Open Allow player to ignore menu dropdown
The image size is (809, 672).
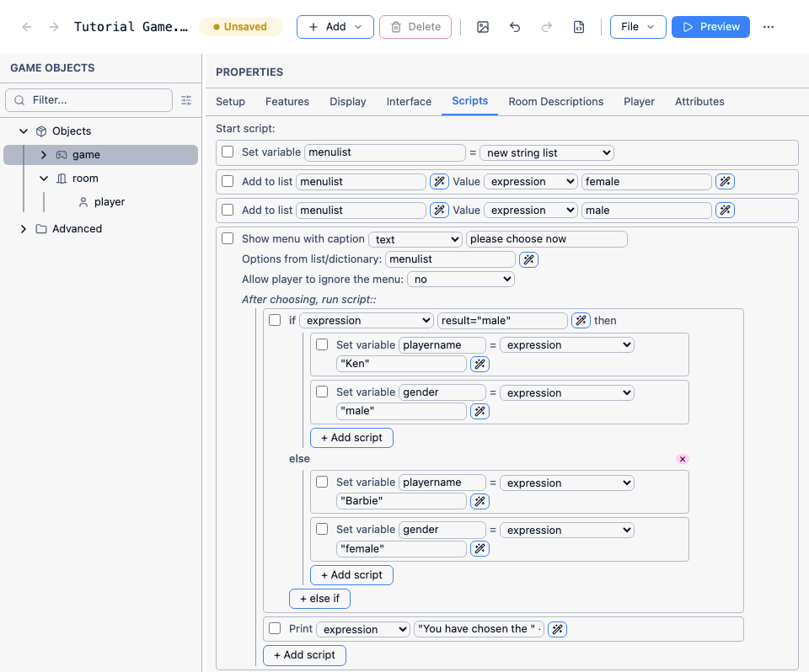tap(461, 279)
